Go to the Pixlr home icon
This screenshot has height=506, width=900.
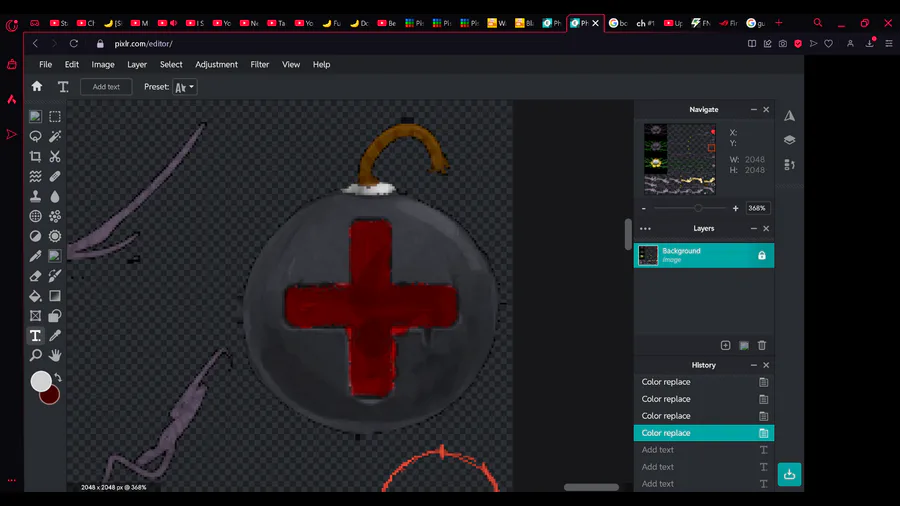(37, 86)
